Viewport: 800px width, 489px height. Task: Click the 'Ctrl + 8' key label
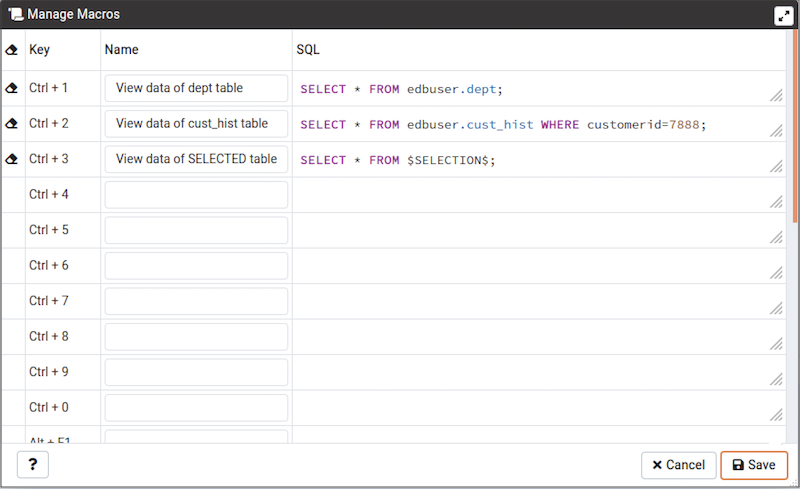48,336
